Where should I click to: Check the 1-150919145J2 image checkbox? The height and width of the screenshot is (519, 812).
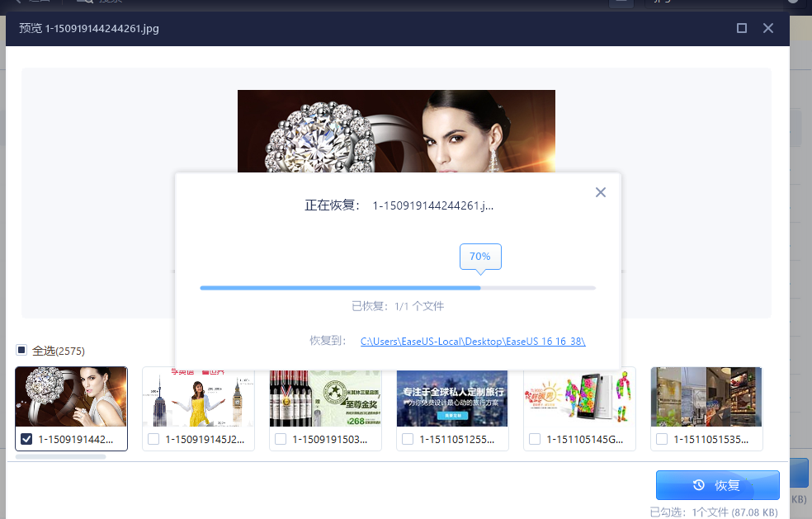[153, 440]
